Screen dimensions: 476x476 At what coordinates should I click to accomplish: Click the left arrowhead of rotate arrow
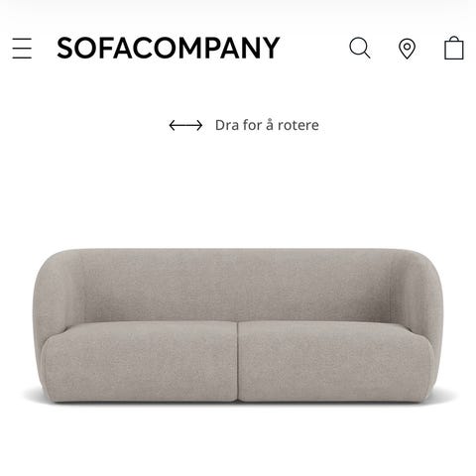(x=173, y=125)
